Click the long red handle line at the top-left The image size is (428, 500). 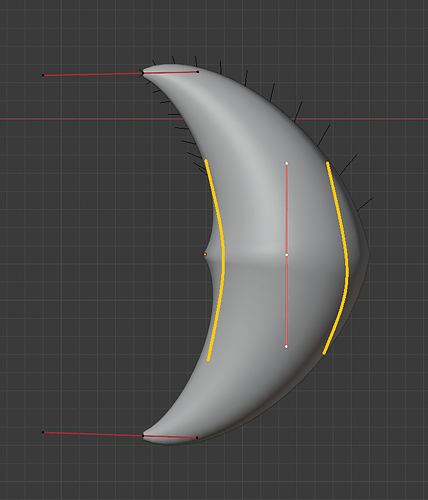93,74
